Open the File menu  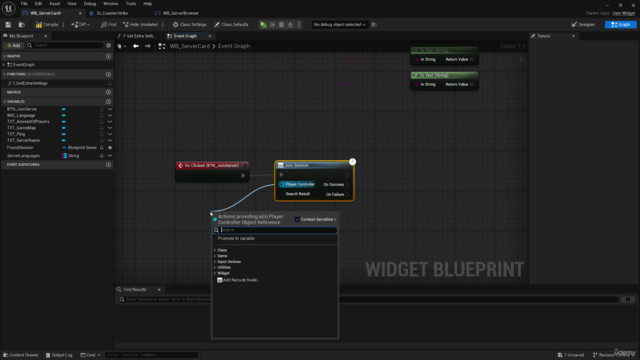pos(24,4)
